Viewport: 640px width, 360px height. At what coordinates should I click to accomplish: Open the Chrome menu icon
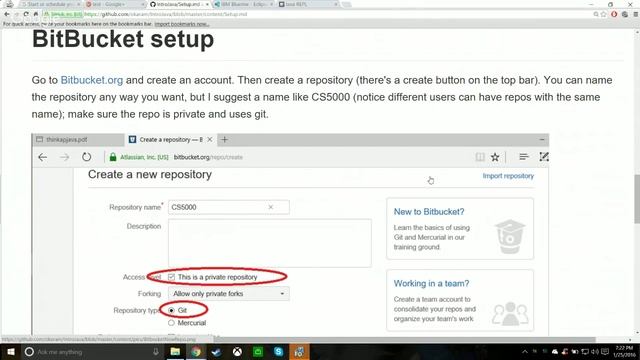636,14
